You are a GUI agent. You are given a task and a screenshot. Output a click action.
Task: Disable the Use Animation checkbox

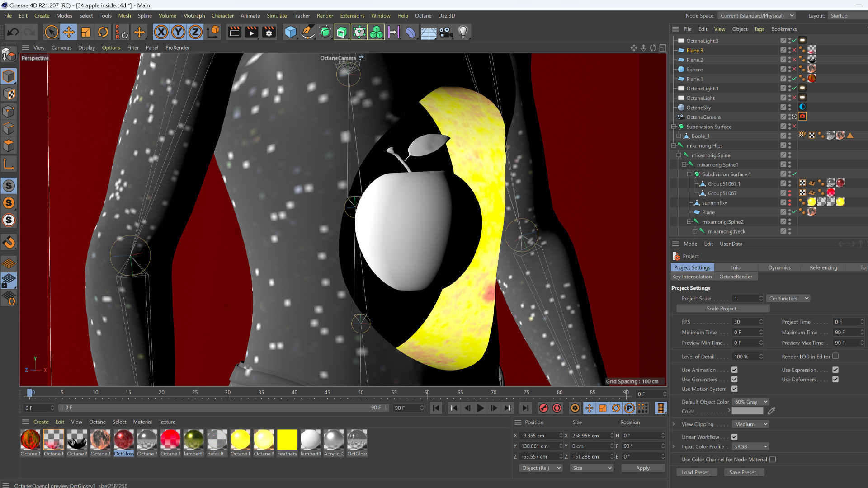click(734, 370)
